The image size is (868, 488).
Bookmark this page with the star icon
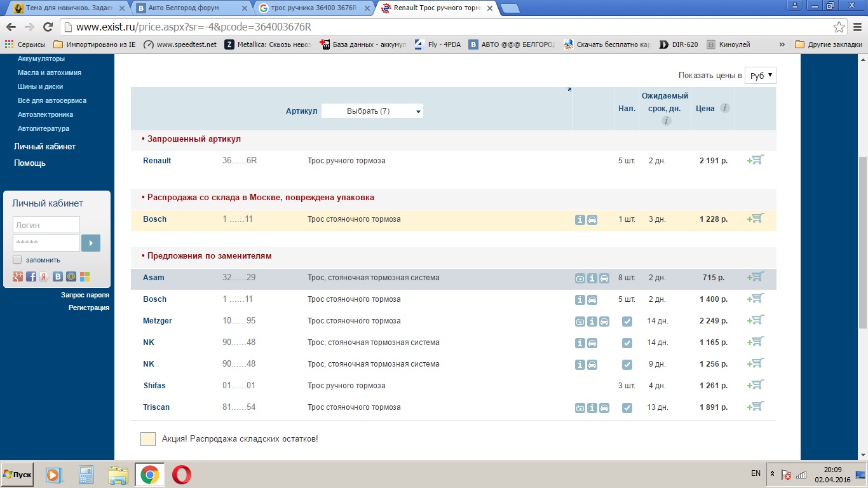(x=839, y=27)
